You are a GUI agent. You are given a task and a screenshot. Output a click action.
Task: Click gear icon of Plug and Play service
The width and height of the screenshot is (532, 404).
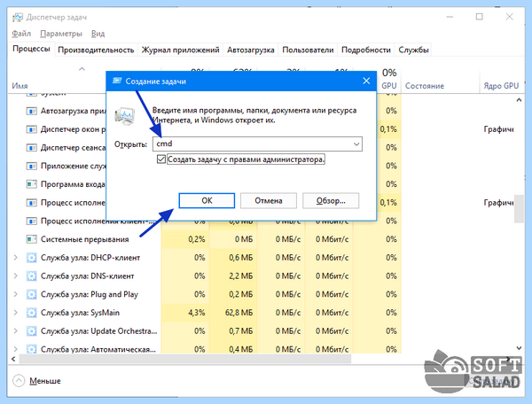point(32,294)
